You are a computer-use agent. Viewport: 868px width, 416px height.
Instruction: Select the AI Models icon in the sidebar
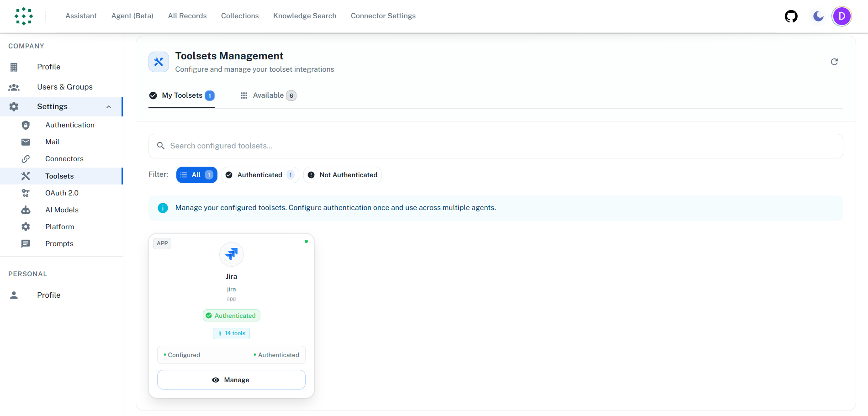point(26,210)
